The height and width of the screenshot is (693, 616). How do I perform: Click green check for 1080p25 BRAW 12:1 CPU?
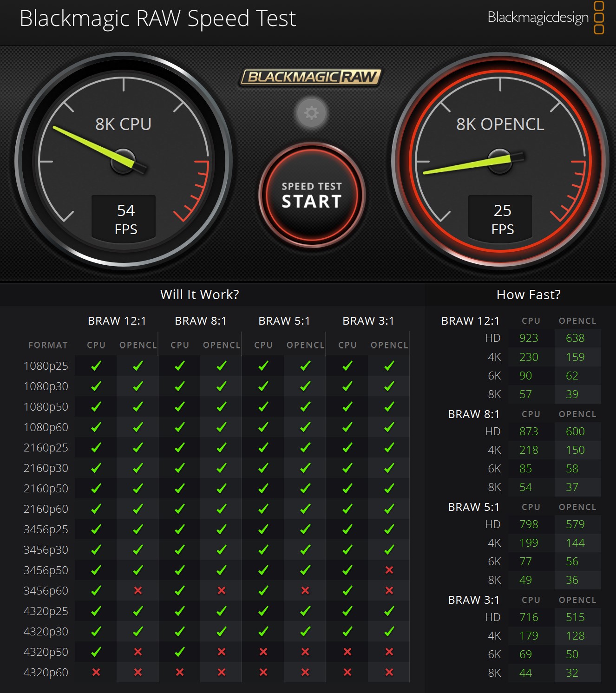tap(96, 366)
